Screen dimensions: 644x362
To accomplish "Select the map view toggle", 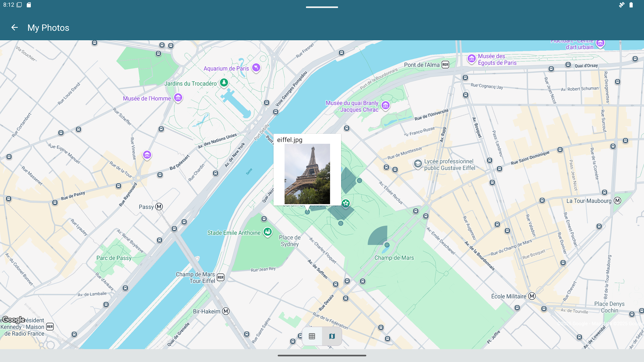I will [332, 336].
